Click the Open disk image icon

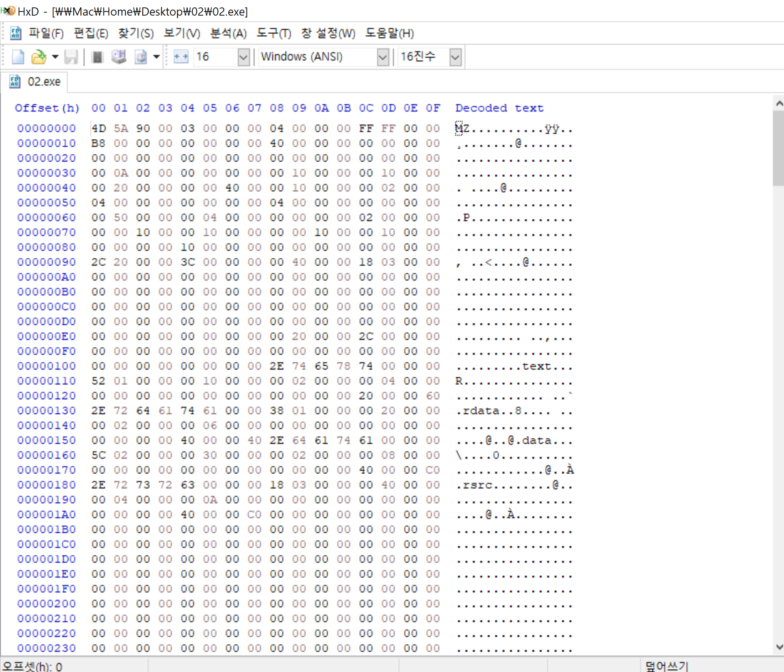(140, 57)
